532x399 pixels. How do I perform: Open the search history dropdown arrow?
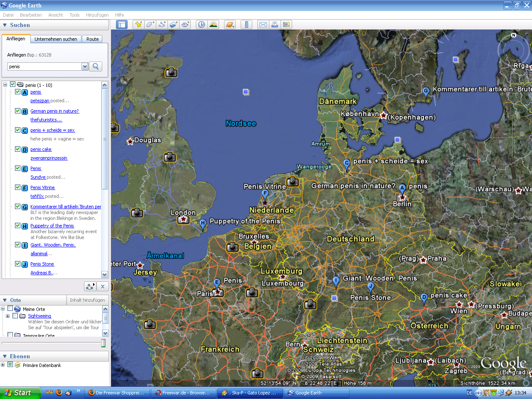click(85, 66)
